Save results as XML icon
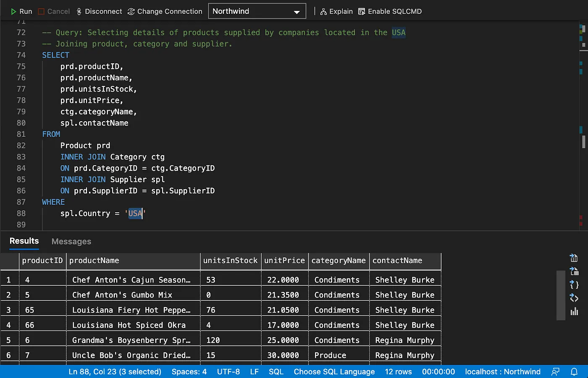Viewport: 588px width, 378px height. click(574, 298)
